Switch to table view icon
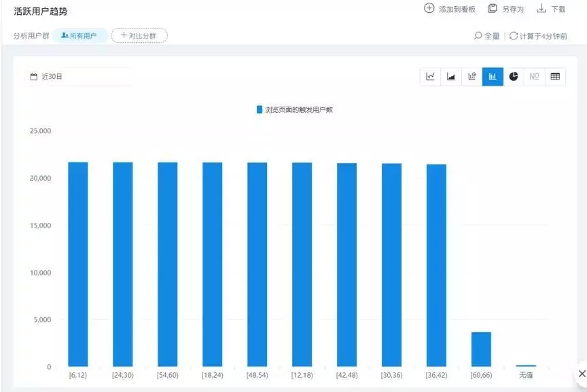587x392 pixels. (x=555, y=76)
